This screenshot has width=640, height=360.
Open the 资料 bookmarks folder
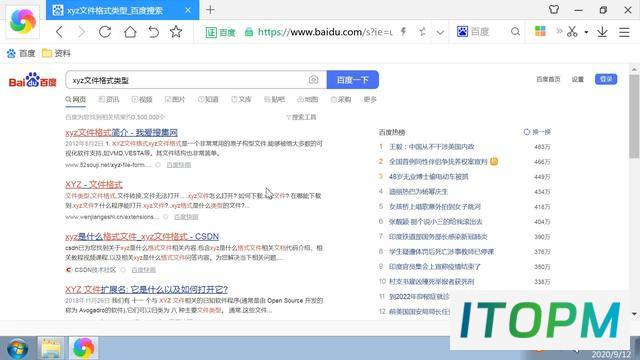(x=57, y=53)
